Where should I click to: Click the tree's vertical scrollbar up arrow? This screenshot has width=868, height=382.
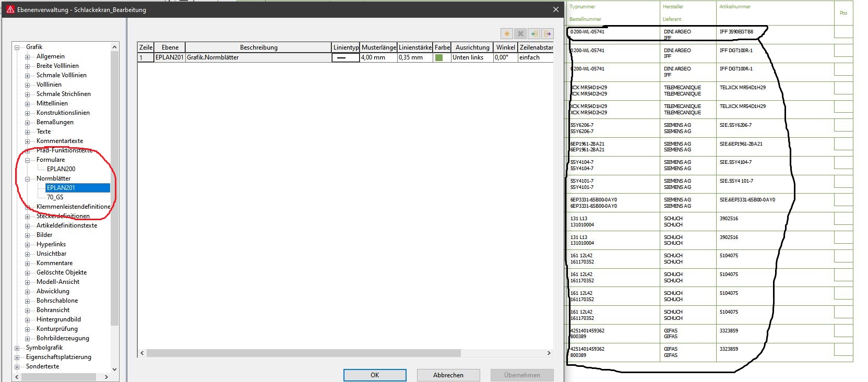pyautogui.click(x=115, y=47)
